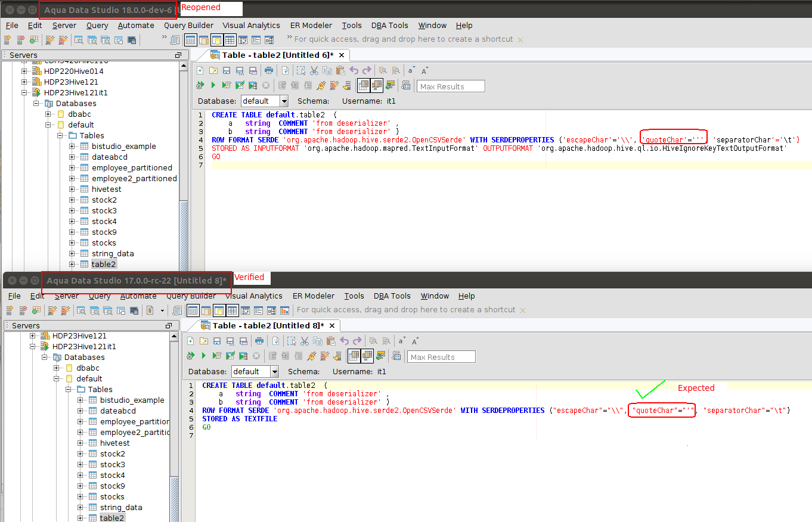Restore the Servers panel in the top window
The image size is (812, 522).
click(178, 55)
